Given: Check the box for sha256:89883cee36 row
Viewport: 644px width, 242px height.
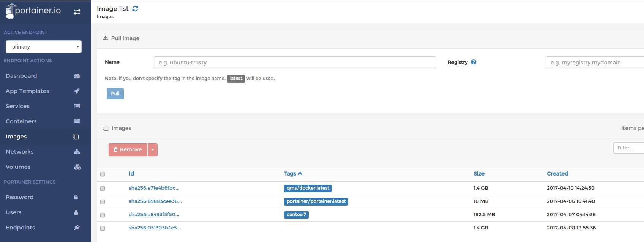Looking at the screenshot, I should (x=103, y=202).
